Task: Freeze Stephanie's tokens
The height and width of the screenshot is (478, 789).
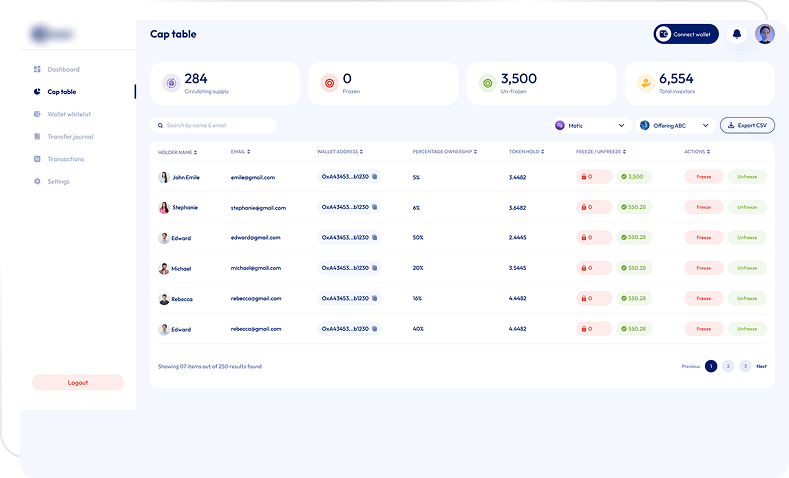Action: (x=703, y=207)
